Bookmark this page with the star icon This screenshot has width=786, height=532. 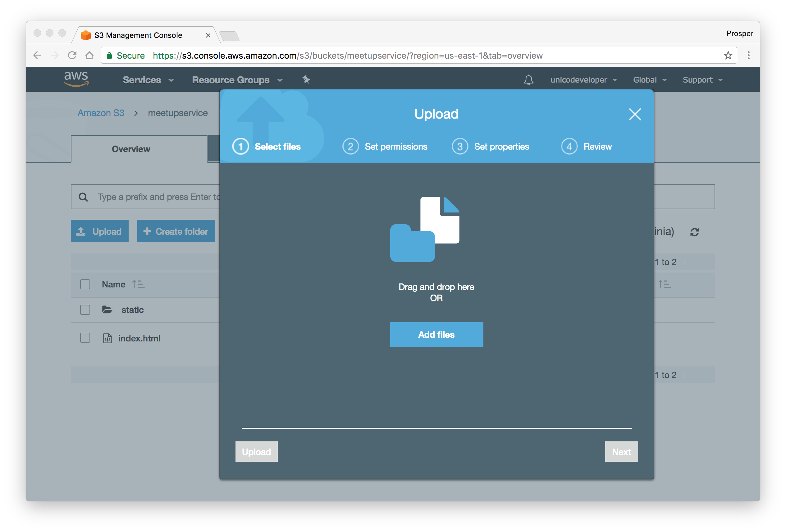[728, 55]
